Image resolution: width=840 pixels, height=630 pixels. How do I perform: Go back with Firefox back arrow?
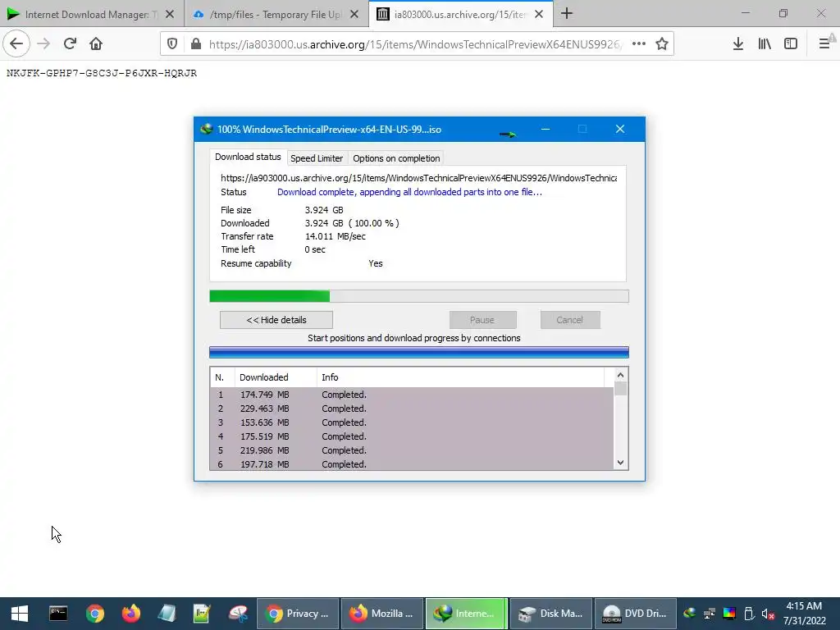(16, 44)
